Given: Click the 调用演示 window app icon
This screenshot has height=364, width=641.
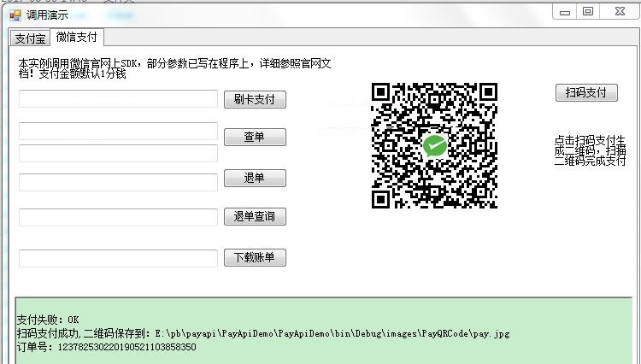Looking at the screenshot, I should (15, 15).
